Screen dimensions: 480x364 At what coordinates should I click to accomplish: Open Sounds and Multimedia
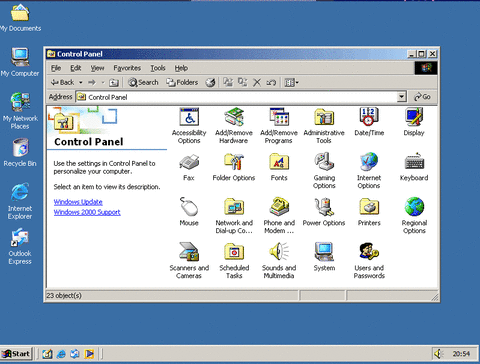(x=279, y=261)
